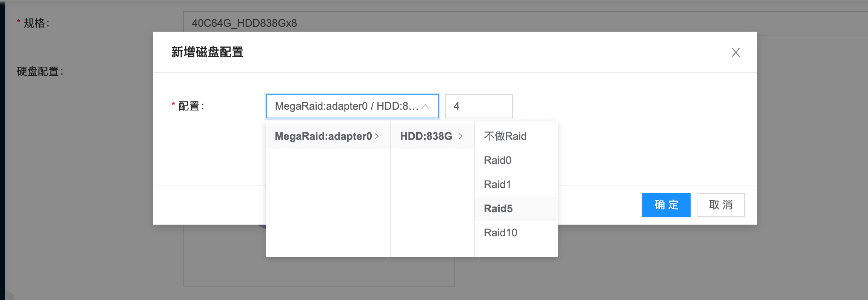The height and width of the screenshot is (300, 868).
Task: Collapse the 配置 cascader via its arrow
Action: coord(425,107)
